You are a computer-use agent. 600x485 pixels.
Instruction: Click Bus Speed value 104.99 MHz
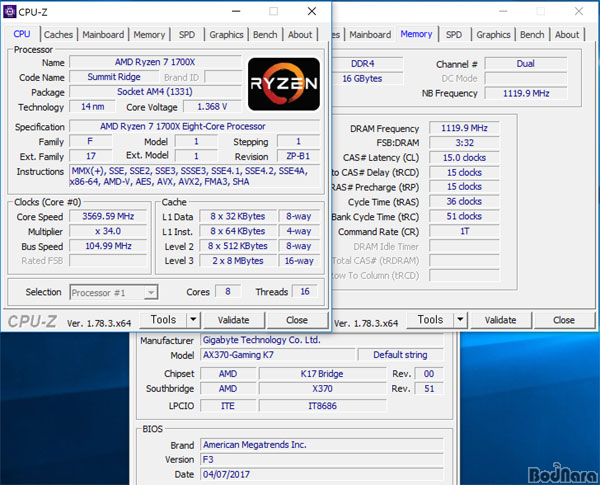[108, 246]
